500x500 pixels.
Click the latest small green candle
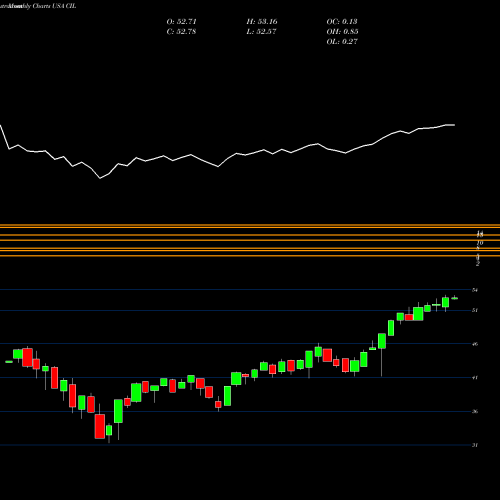pos(455,298)
